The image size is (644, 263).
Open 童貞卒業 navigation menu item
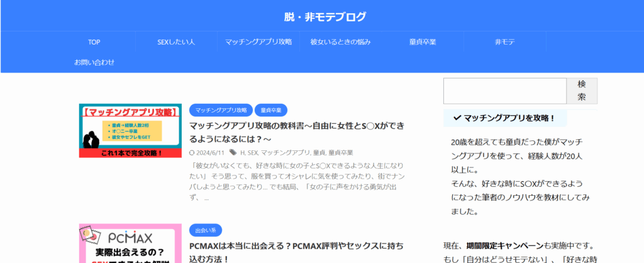(423, 42)
